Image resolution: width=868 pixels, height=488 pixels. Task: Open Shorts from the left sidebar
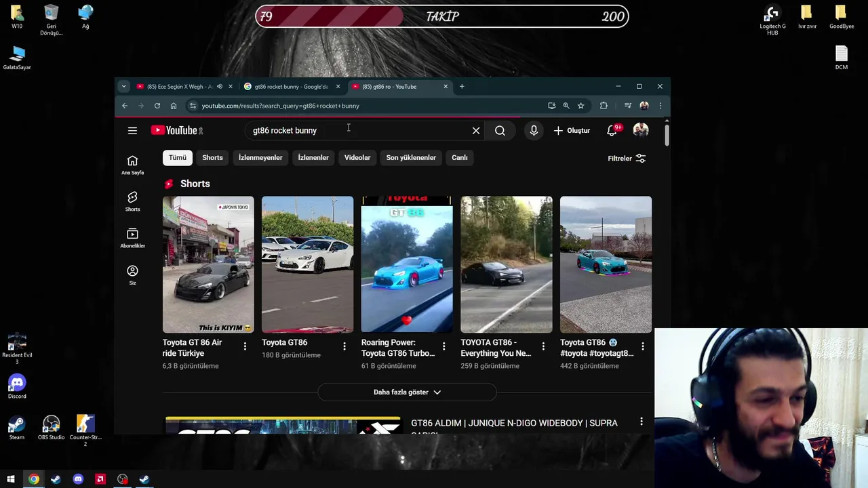point(132,201)
